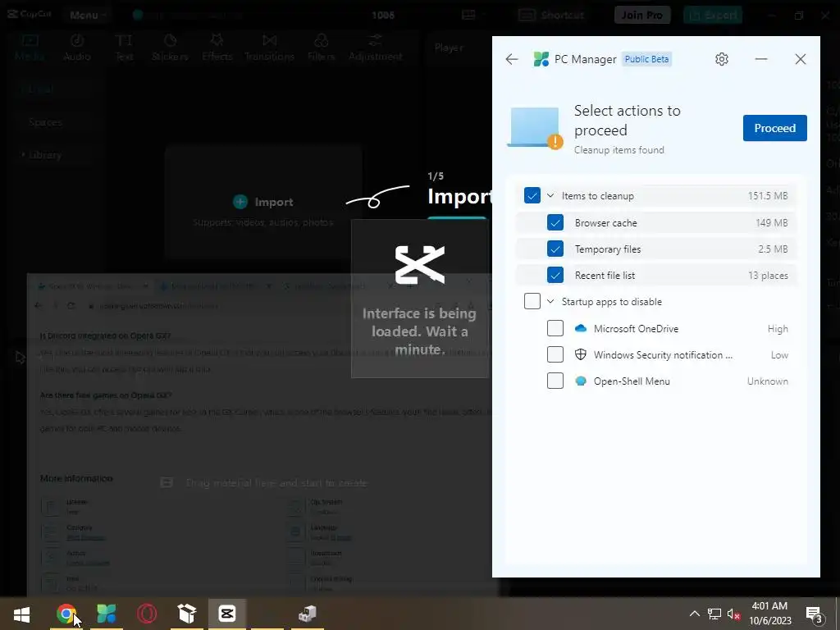Screen dimensions: 840x630
Task: Open the network tray icon
Action: pos(714,614)
